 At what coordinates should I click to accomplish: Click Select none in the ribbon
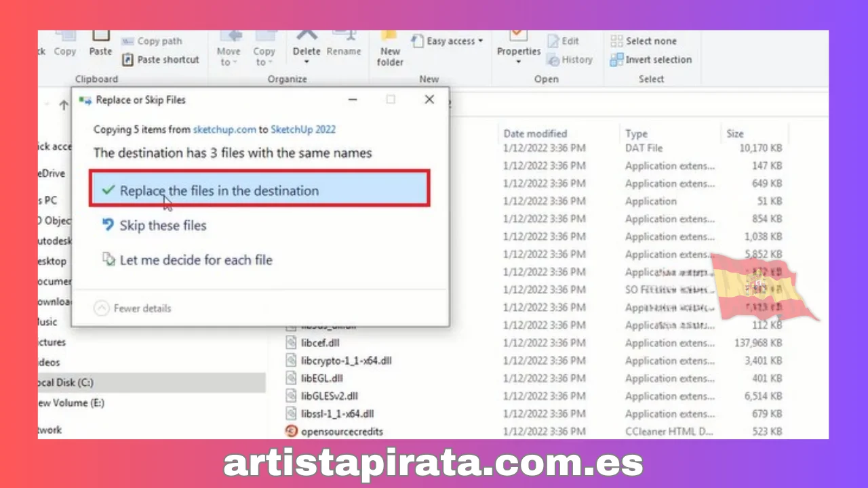click(644, 41)
